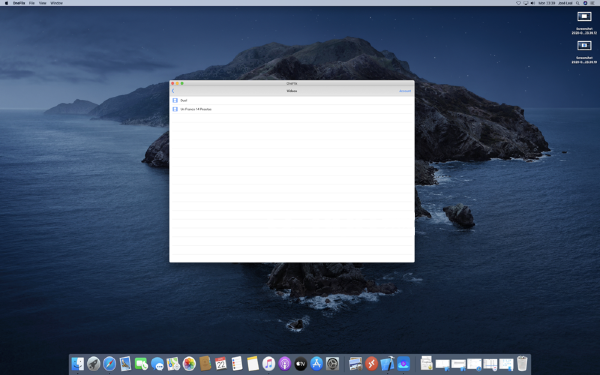Open Photos app in Dock
The image size is (600, 375).
click(189, 364)
